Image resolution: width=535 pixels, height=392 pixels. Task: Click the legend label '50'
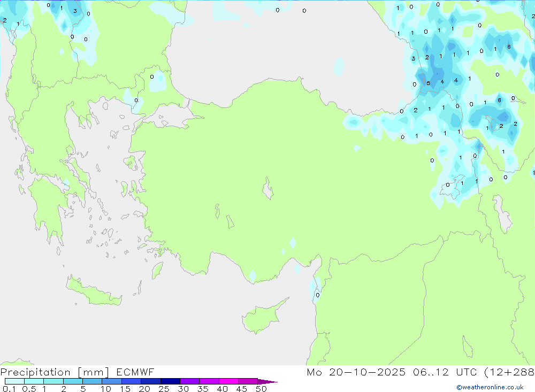(x=262, y=389)
